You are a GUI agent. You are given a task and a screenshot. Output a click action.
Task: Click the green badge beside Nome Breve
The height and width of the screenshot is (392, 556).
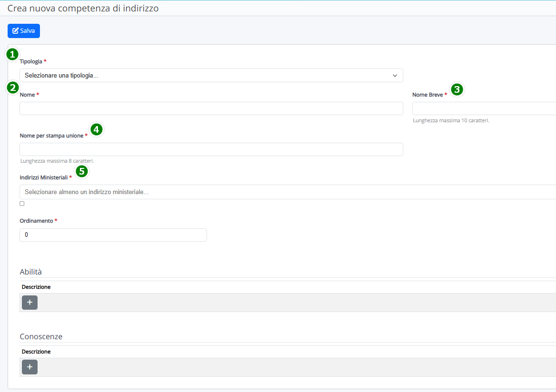tap(457, 89)
